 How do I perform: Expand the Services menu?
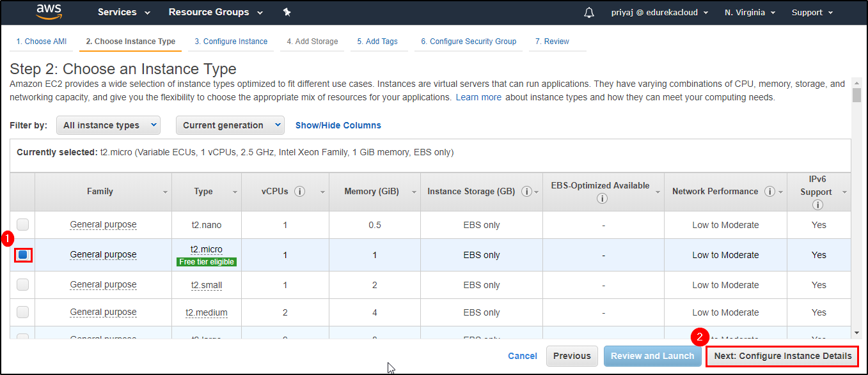(x=123, y=12)
